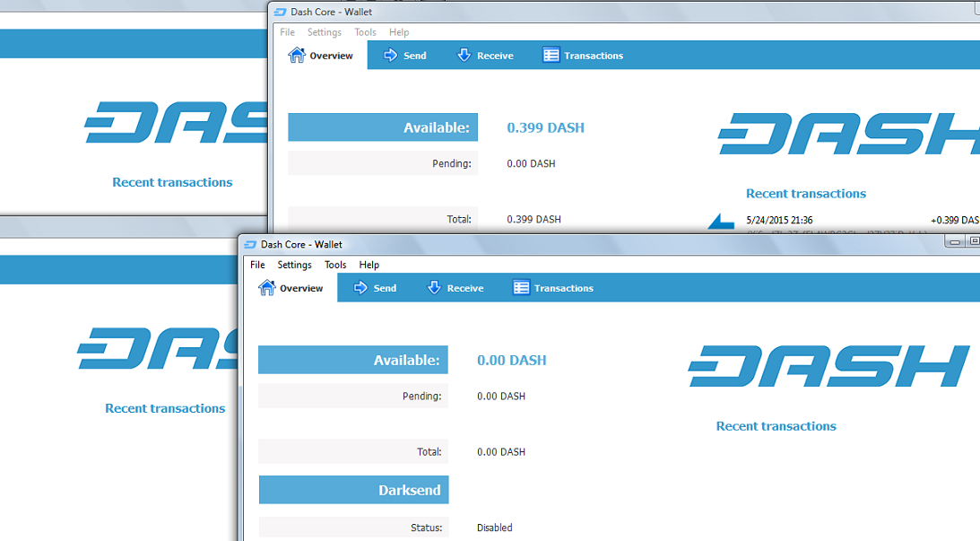
Task: Click available balance 0.00 DASH in front wallet
Action: pyautogui.click(x=512, y=361)
